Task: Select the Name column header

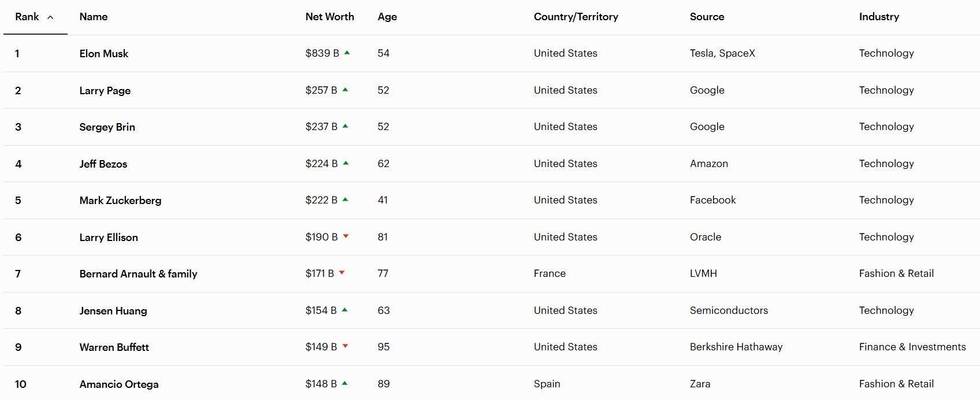Action: (93, 17)
